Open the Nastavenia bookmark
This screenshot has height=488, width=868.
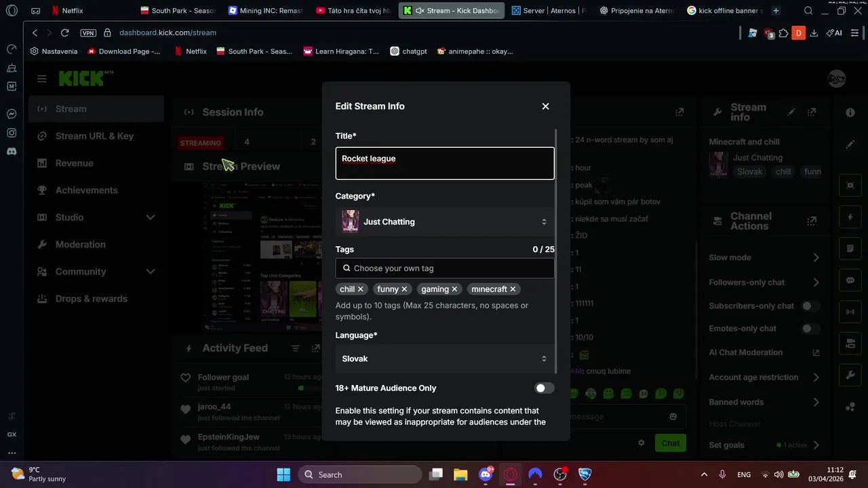coord(54,52)
